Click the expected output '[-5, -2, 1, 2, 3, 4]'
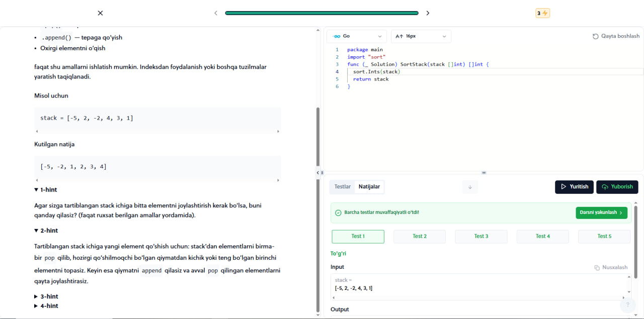The image size is (644, 319). [73, 167]
